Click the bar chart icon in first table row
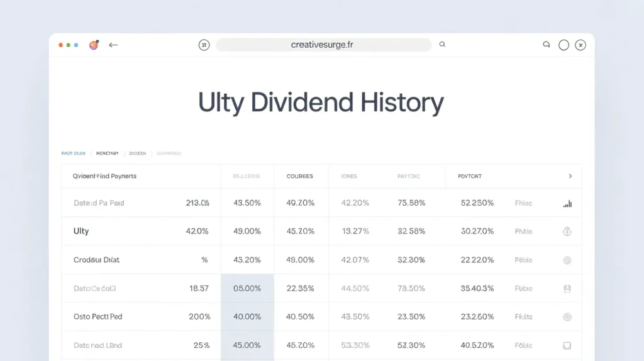 click(567, 203)
